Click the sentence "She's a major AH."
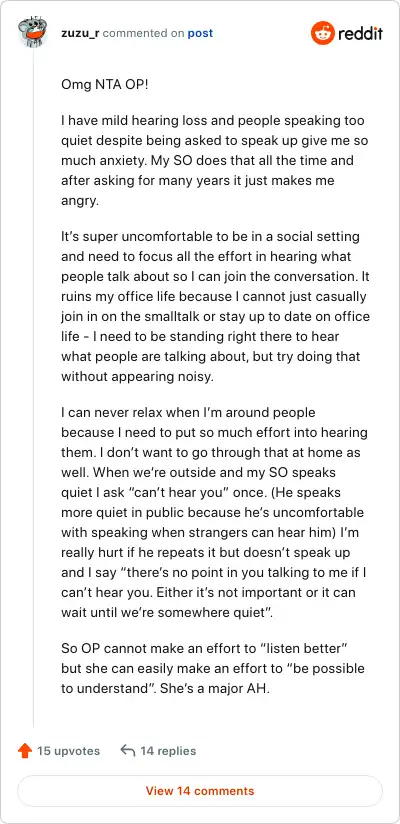400x824 pixels. 229,689
